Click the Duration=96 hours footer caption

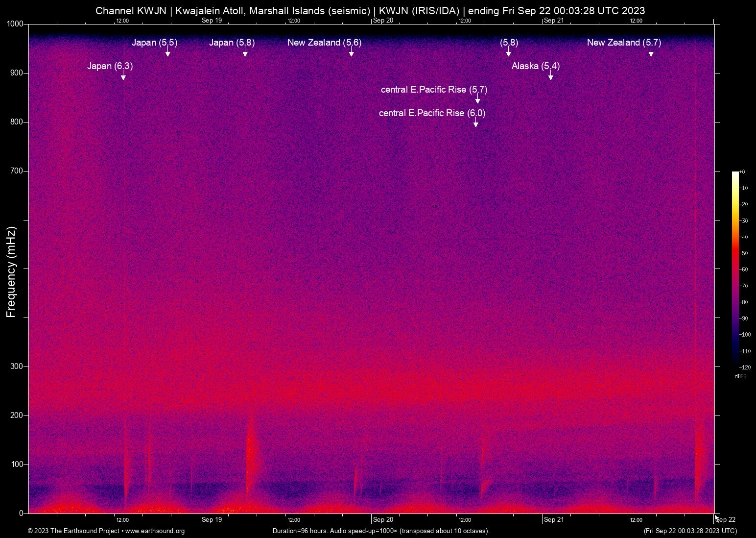pos(381,531)
